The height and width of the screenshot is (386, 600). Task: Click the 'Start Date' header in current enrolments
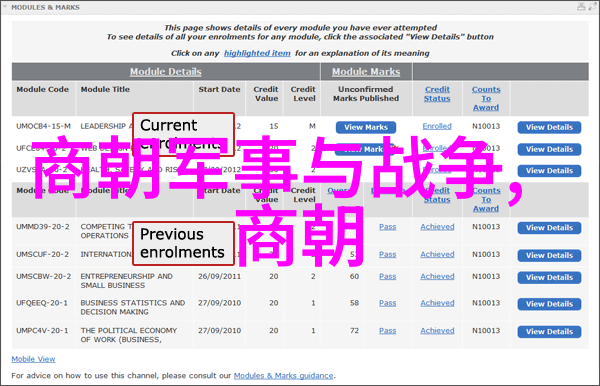point(219,89)
